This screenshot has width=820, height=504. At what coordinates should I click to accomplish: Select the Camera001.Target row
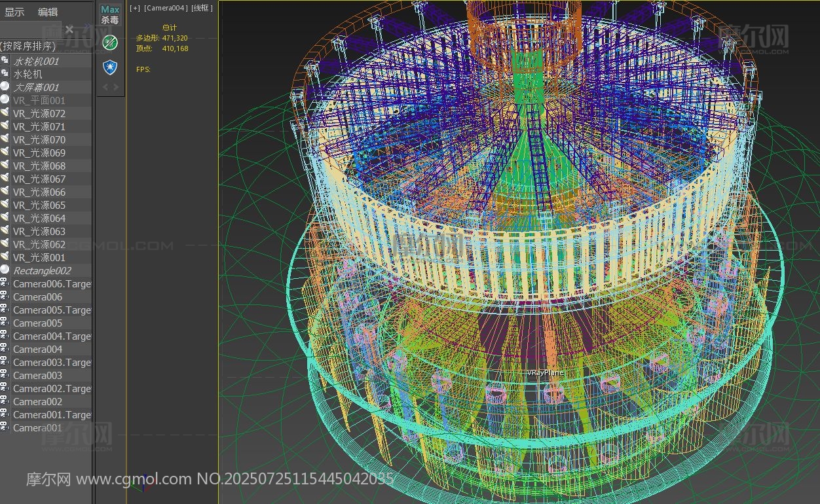point(46,414)
